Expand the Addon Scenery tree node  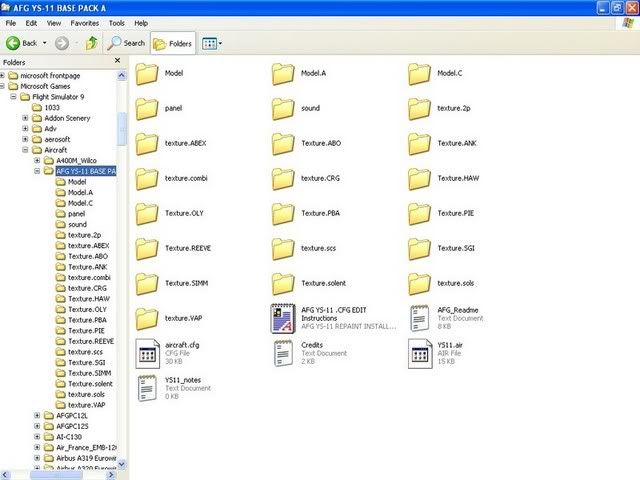click(25, 118)
